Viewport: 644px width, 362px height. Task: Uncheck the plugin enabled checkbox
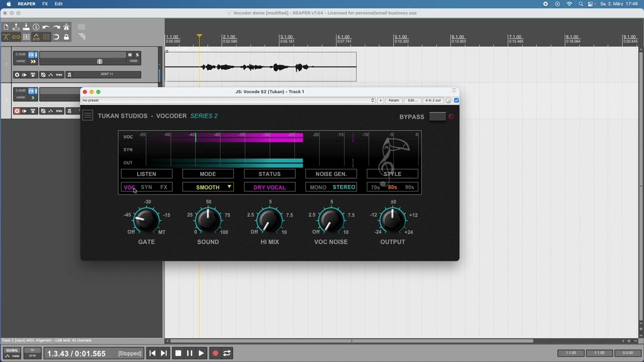(456, 100)
